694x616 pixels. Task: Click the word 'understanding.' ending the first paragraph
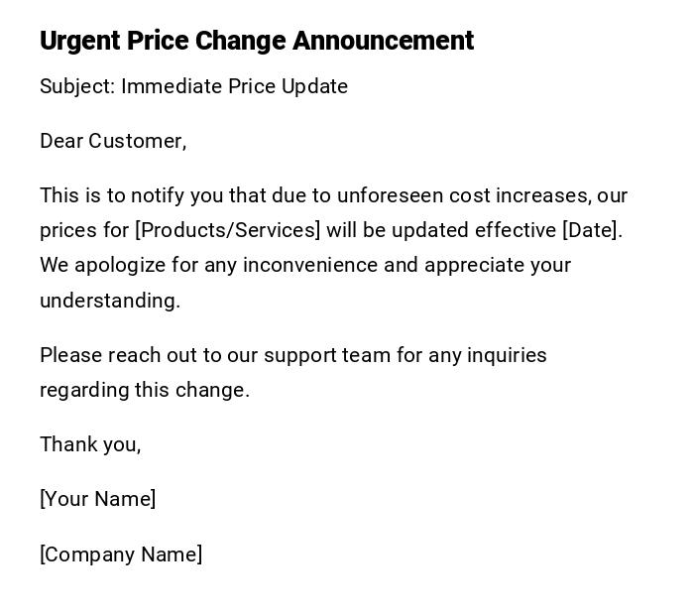point(110,301)
